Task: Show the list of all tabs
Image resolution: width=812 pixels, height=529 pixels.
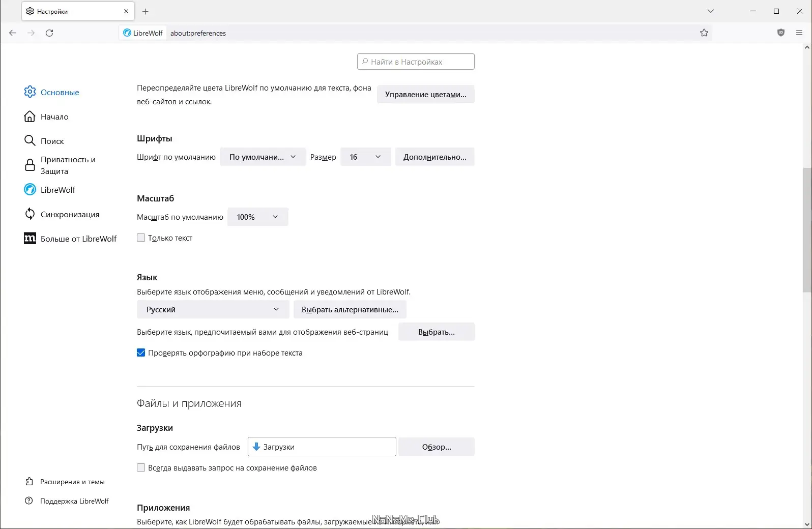Action: tap(711, 11)
